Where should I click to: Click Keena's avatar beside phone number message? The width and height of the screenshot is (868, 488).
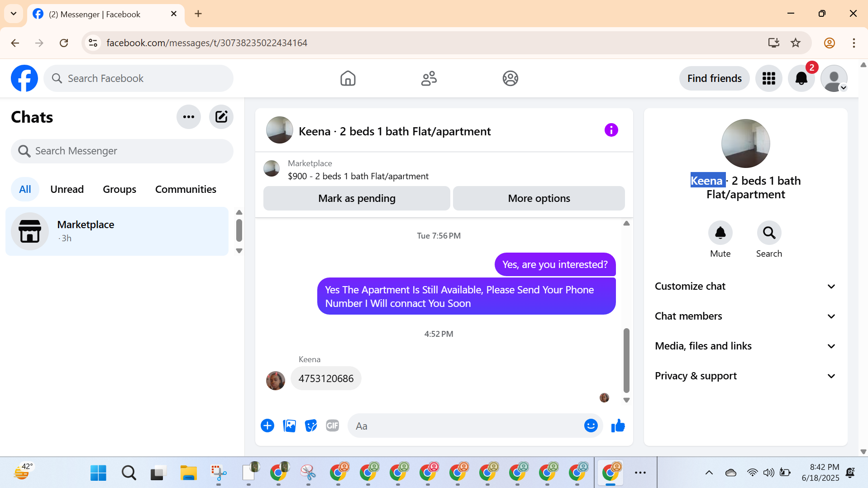(x=275, y=381)
